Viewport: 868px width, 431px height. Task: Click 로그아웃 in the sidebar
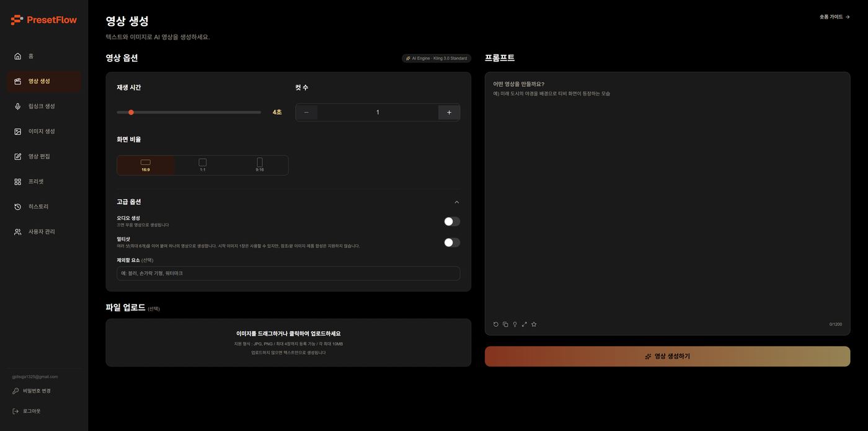pos(27,411)
